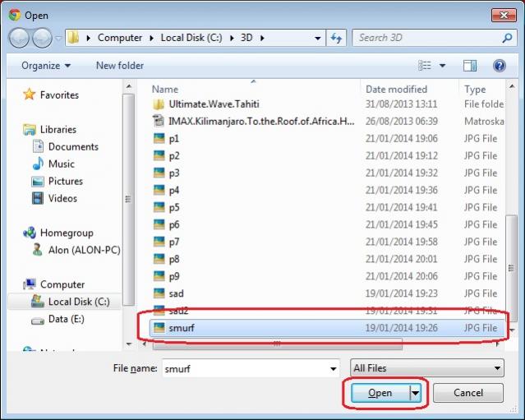This screenshot has height=420, width=525.
Task: Click the New folder toolbar item
Action: [120, 66]
